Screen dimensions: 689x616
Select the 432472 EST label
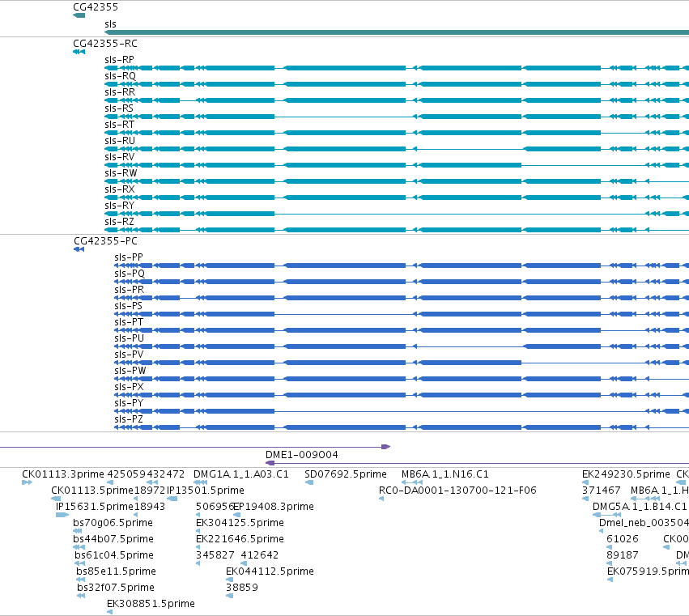click(x=166, y=474)
